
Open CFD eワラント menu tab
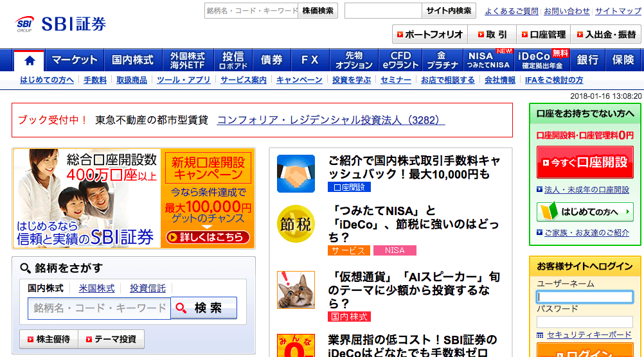pos(400,60)
